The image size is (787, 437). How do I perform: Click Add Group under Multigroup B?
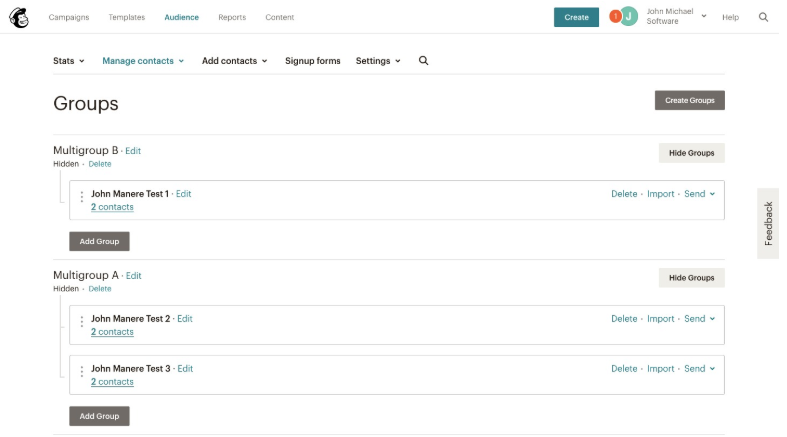pos(99,241)
